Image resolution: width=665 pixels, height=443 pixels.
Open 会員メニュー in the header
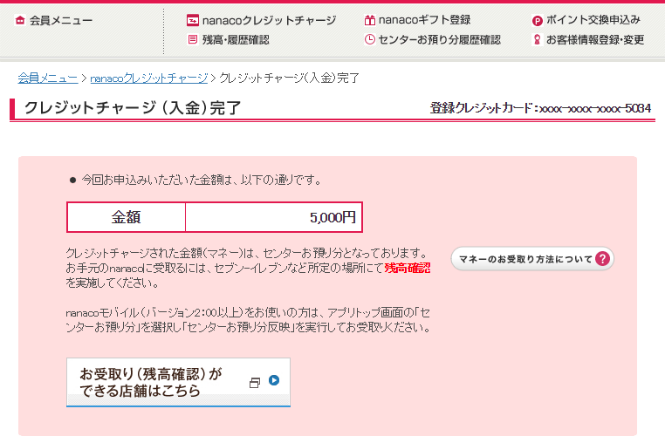tap(61, 20)
